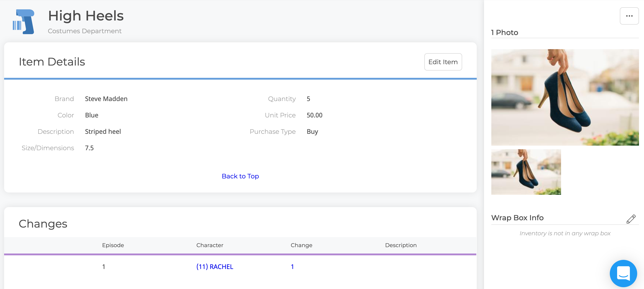Click the Character column header
The width and height of the screenshot is (644, 289).
click(210, 245)
